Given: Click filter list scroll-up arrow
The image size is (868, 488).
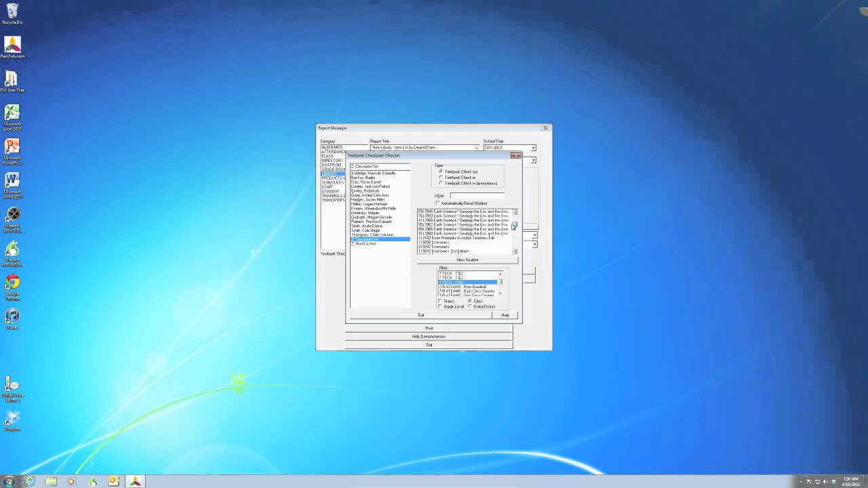Looking at the screenshot, I should point(500,274).
